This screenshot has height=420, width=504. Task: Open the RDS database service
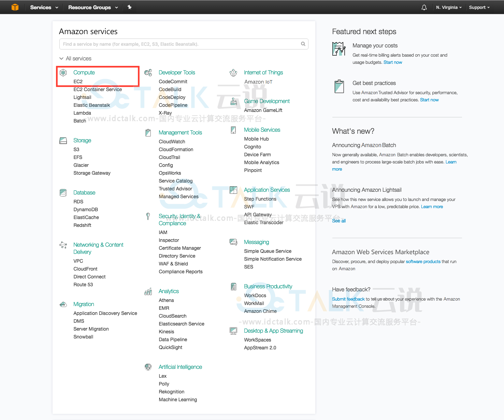pos(78,202)
